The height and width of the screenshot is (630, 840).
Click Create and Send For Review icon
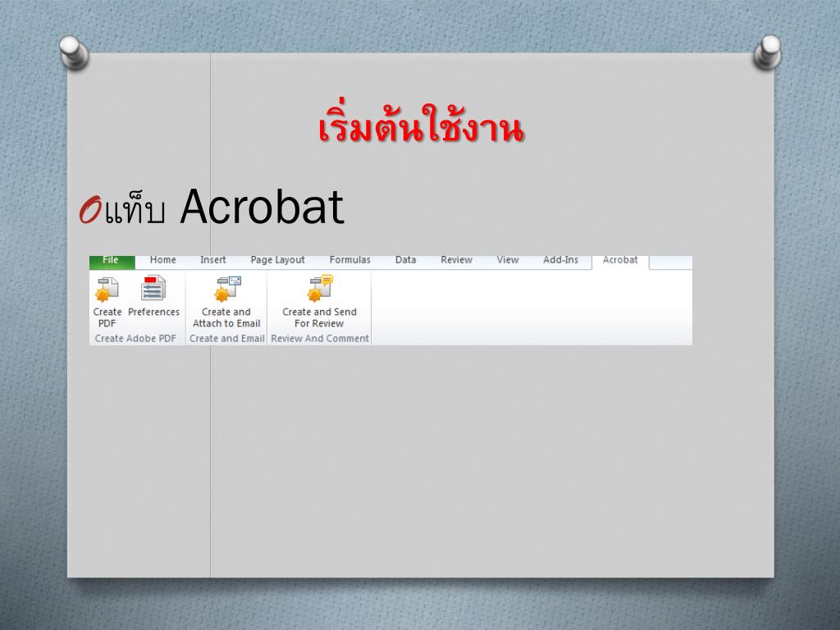(x=321, y=289)
